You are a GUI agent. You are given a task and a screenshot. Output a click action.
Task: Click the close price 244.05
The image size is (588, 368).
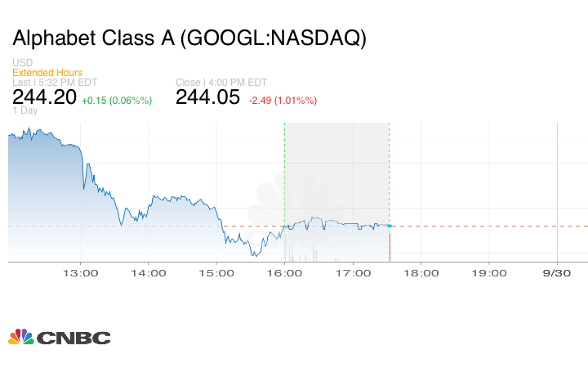tap(207, 98)
